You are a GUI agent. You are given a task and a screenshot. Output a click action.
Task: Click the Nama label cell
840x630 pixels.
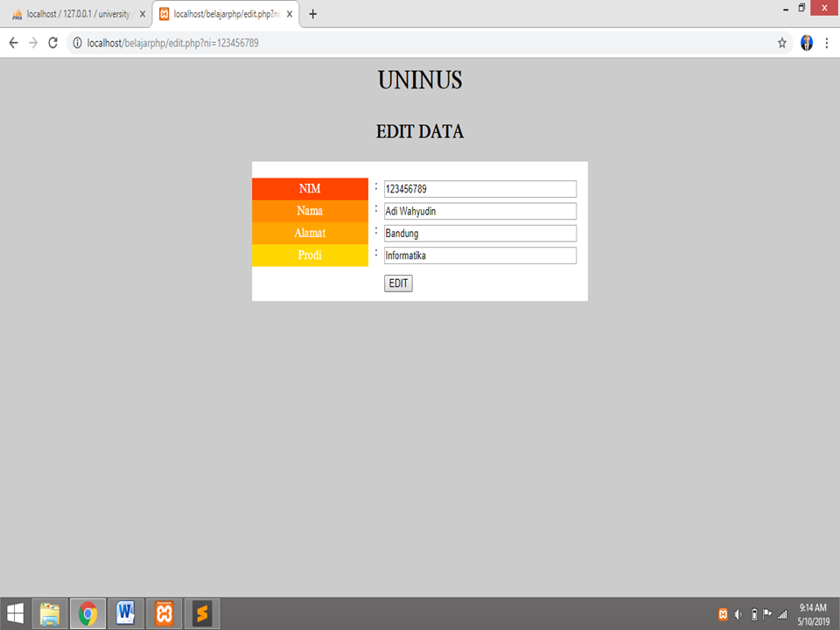(310, 211)
